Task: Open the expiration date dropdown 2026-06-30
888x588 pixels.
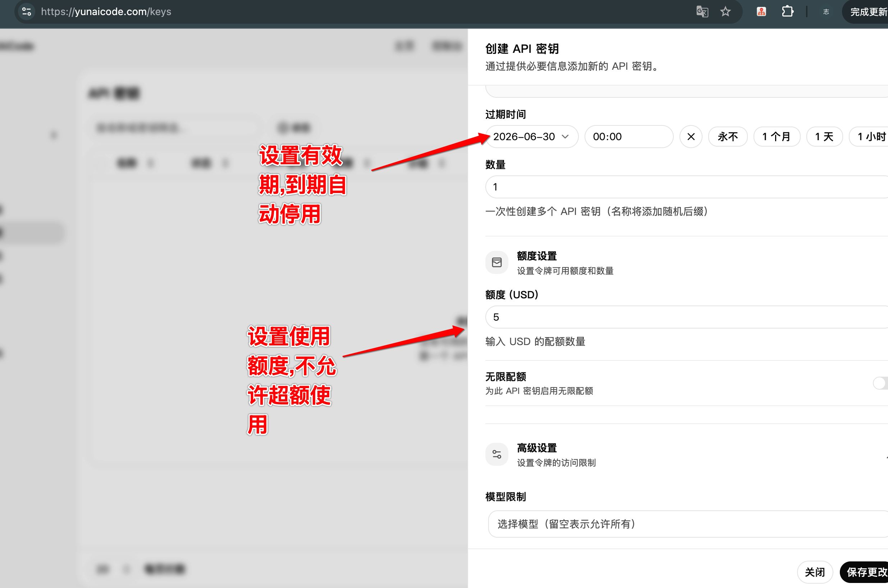Action: 531,137
